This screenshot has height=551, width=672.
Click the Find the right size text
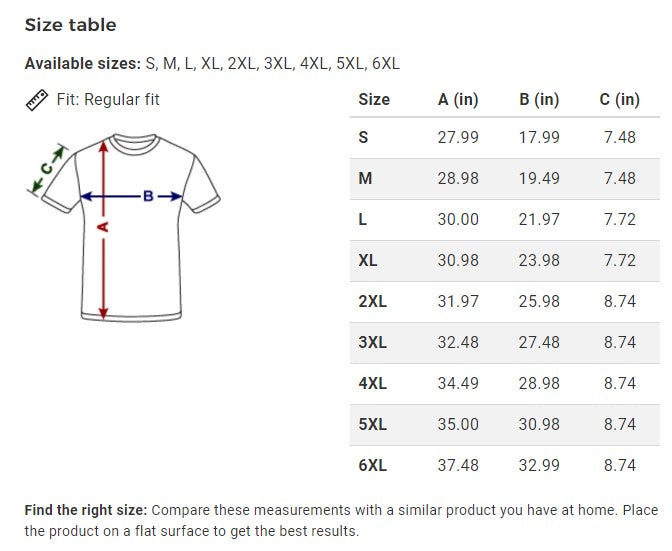[86, 510]
